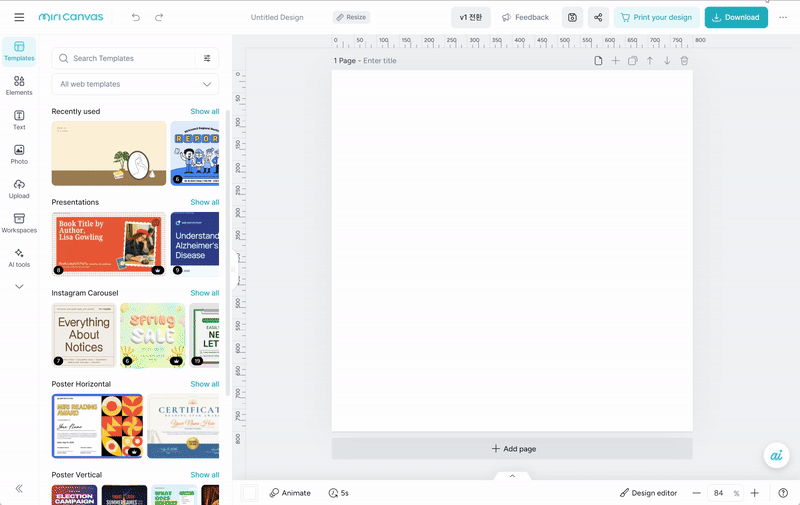
Task: Open the Workspaces tab
Action: tap(19, 223)
